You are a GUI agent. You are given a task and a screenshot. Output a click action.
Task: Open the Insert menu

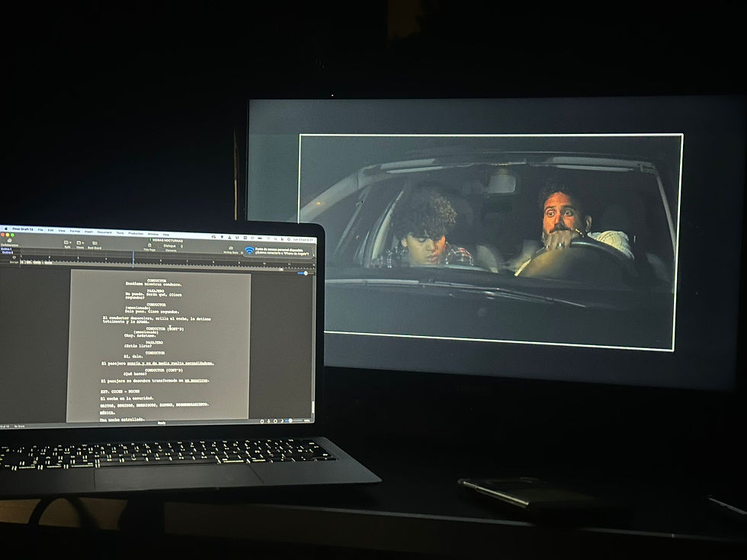pos(88,232)
